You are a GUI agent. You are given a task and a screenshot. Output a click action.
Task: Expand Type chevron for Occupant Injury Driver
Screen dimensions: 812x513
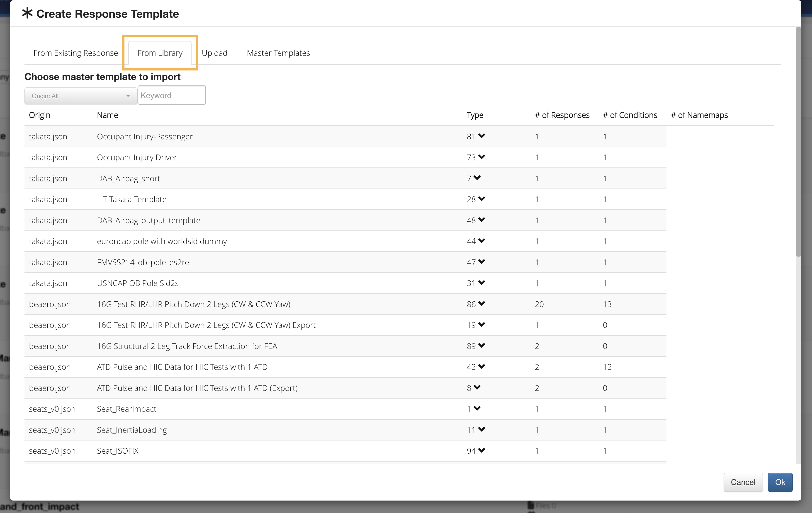point(481,157)
